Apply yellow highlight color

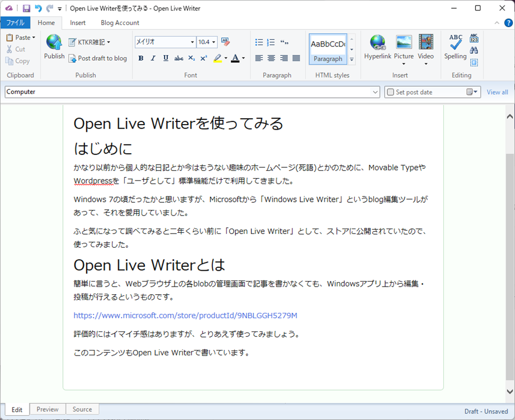point(217,58)
